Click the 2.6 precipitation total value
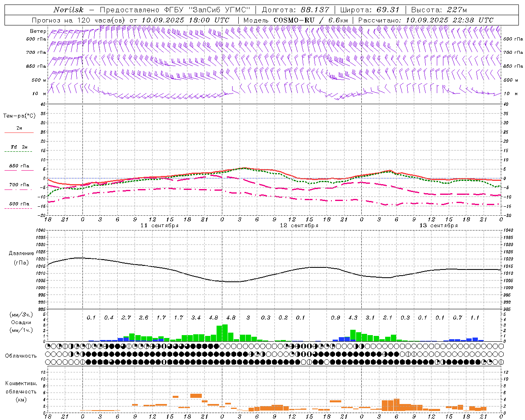The height and width of the screenshot is (420, 525). [144, 318]
